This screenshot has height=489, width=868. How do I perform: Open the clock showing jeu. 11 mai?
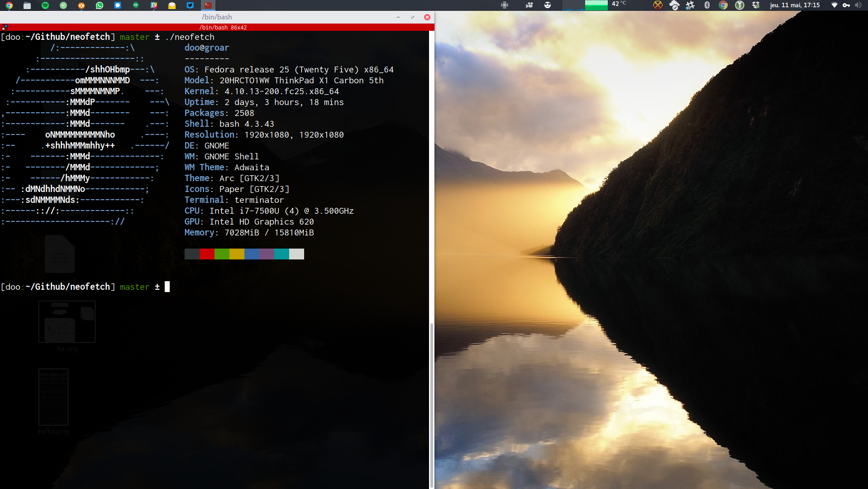click(795, 5)
